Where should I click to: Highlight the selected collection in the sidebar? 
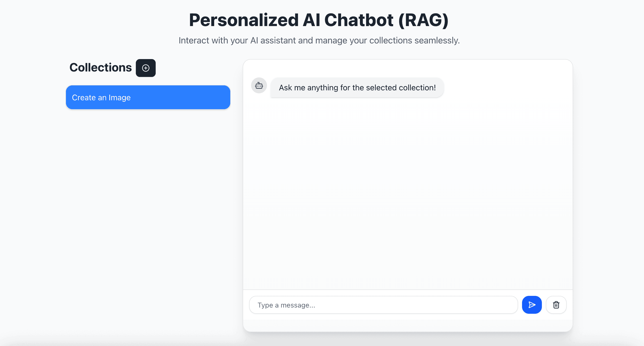pos(148,97)
